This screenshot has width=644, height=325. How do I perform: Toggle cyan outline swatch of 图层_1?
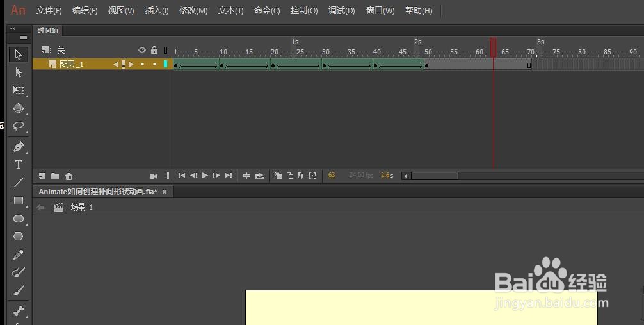point(166,63)
